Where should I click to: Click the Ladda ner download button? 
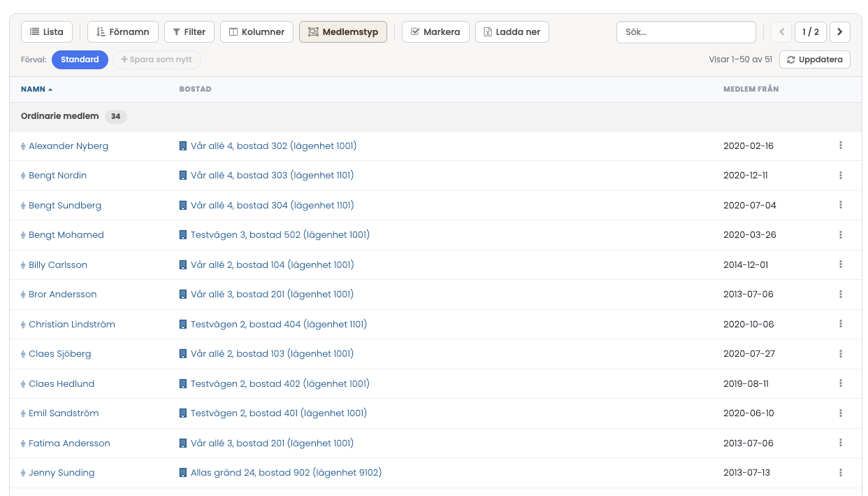click(512, 32)
